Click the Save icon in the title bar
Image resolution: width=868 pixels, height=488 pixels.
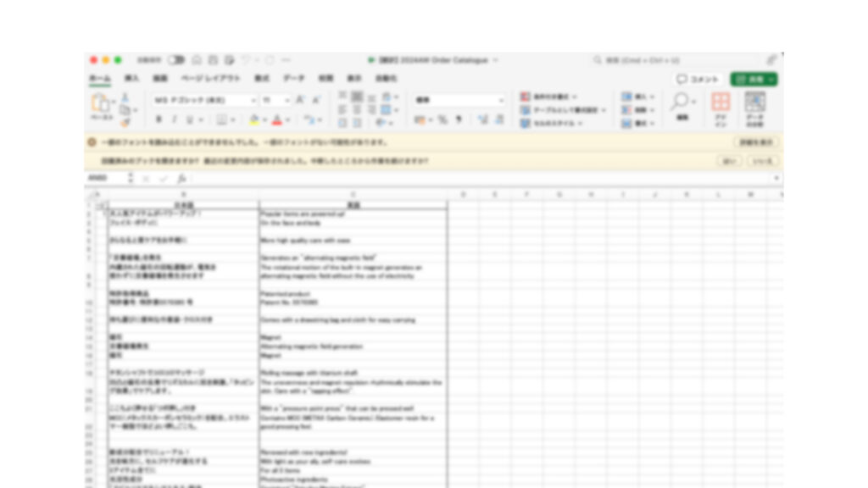pyautogui.click(x=213, y=60)
